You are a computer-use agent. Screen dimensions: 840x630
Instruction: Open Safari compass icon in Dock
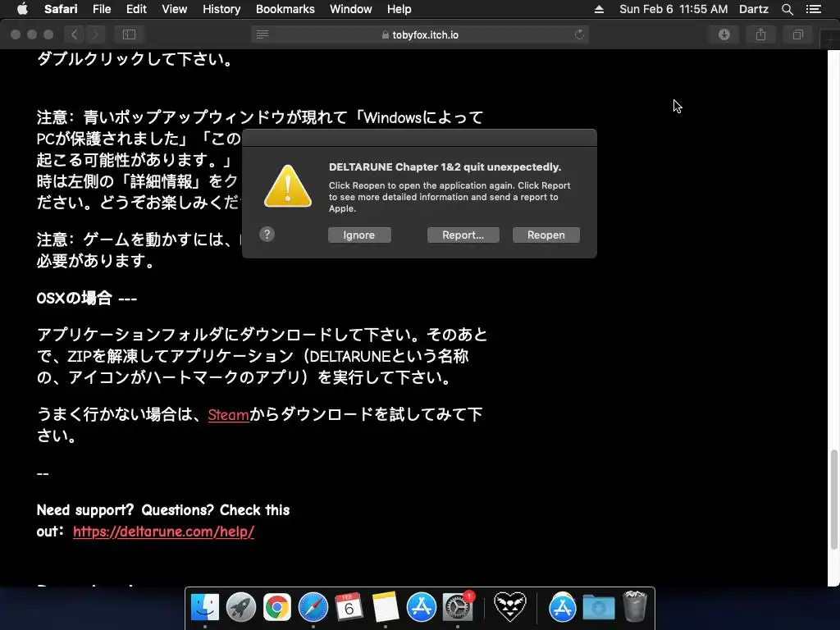tap(313, 607)
